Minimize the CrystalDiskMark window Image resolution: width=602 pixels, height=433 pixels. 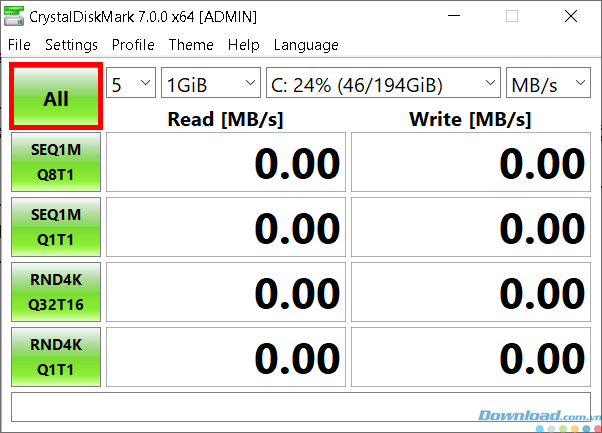pos(454,16)
